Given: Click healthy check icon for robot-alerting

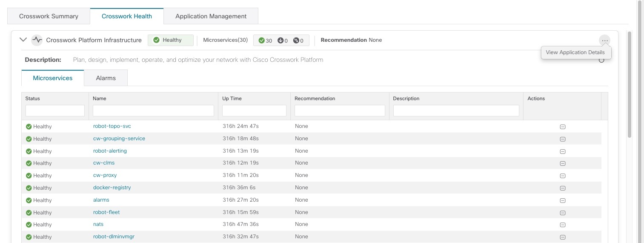Looking at the screenshot, I should click(x=29, y=151).
